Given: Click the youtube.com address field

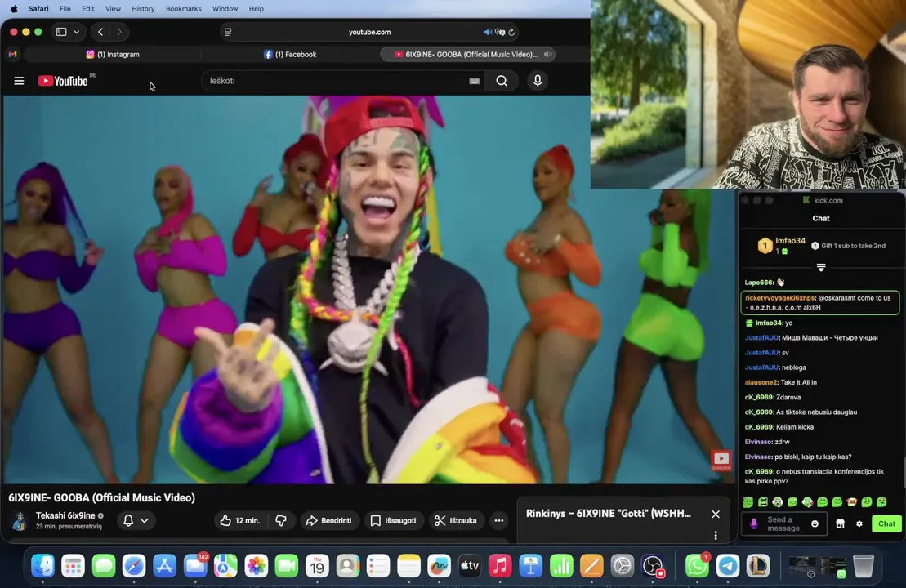Looking at the screenshot, I should click(369, 32).
